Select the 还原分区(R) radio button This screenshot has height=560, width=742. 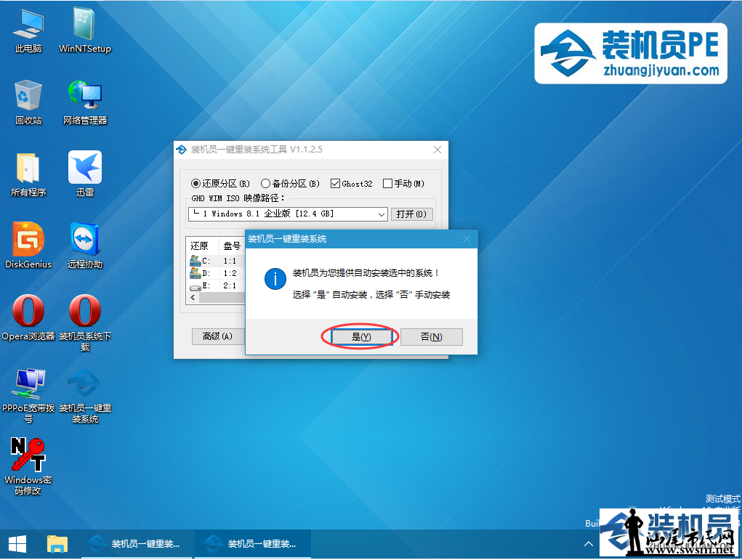[220, 184]
